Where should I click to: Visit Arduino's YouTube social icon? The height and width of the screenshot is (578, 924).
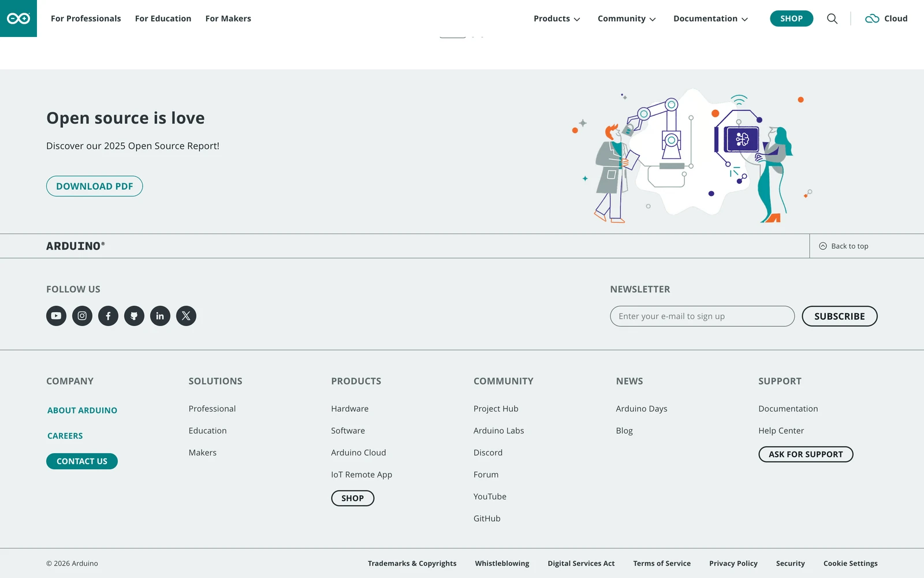[56, 316]
